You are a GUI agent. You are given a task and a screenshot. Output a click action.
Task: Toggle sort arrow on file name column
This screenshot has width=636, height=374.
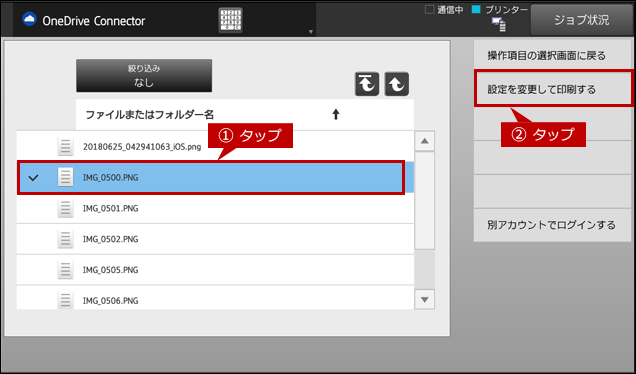[x=335, y=114]
